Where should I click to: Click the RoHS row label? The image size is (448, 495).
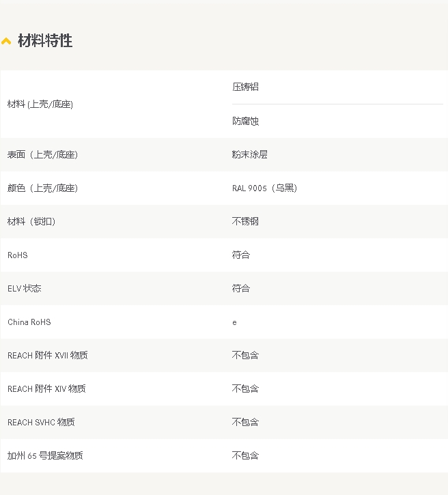click(x=18, y=255)
